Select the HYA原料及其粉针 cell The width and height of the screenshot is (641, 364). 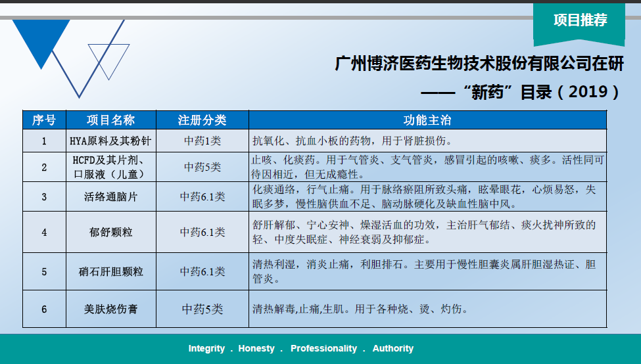coord(110,141)
